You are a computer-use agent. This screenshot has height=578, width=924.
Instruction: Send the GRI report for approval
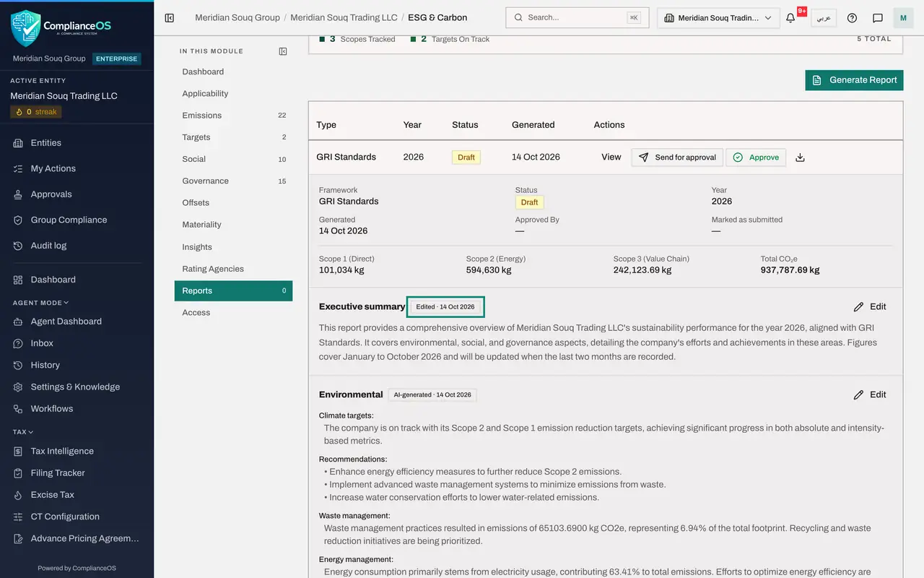click(x=677, y=158)
